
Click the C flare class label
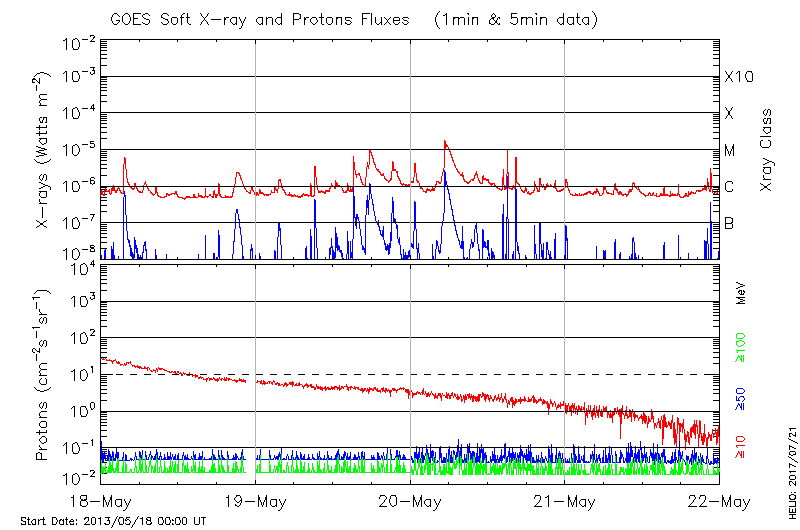click(x=729, y=187)
